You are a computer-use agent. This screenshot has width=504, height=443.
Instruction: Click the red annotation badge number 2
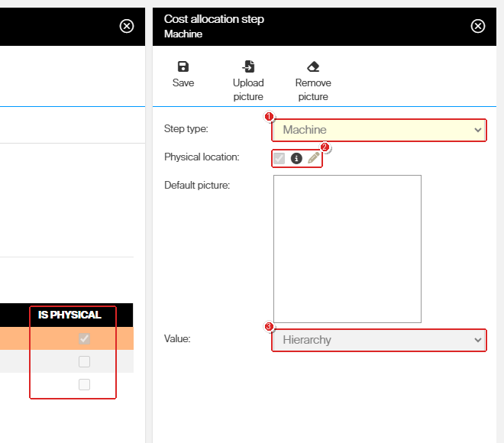pos(325,147)
